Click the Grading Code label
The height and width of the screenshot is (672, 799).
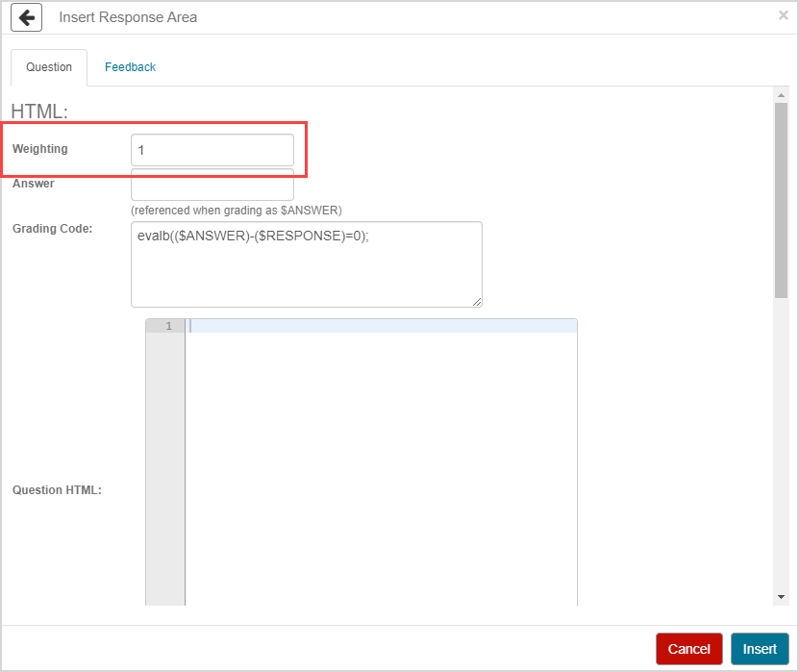tap(52, 229)
